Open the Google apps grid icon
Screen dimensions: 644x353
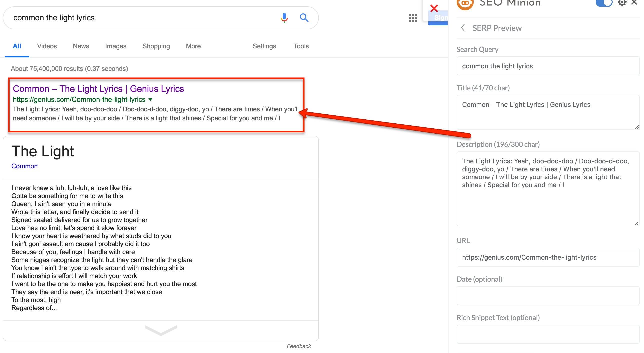pos(413,18)
